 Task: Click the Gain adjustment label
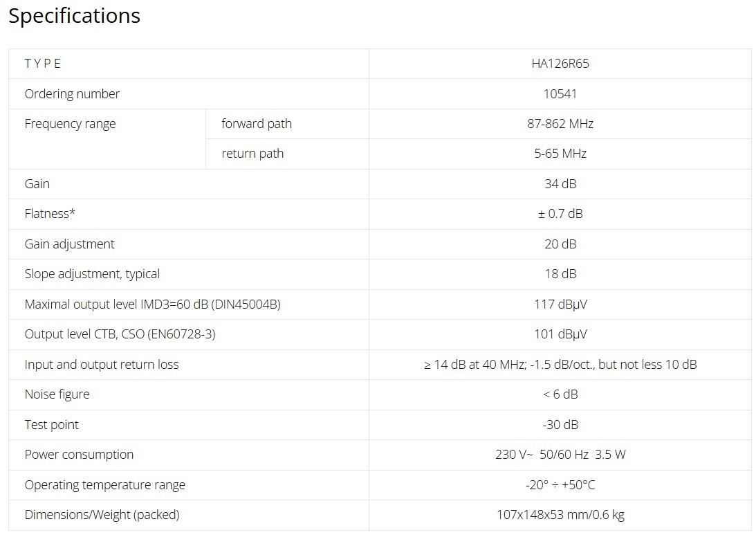click(69, 244)
